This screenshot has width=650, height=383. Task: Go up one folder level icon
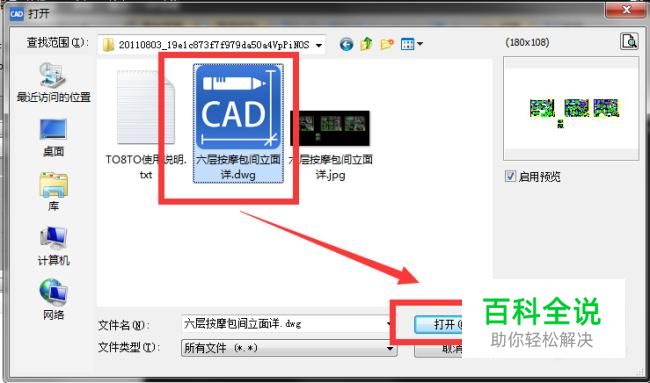click(x=366, y=44)
